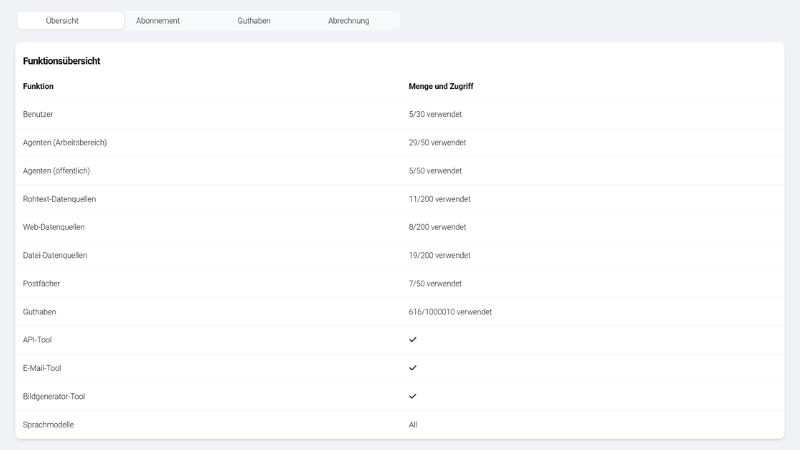Click the Agenten (Arbeitsbereich) row
The width and height of the screenshot is (800, 450).
pos(399,142)
